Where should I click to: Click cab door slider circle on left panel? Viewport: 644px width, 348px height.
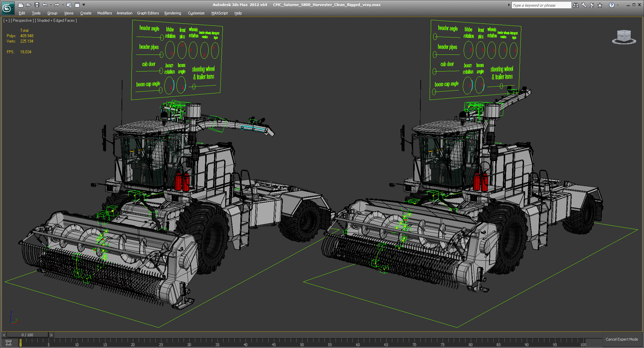(161, 70)
